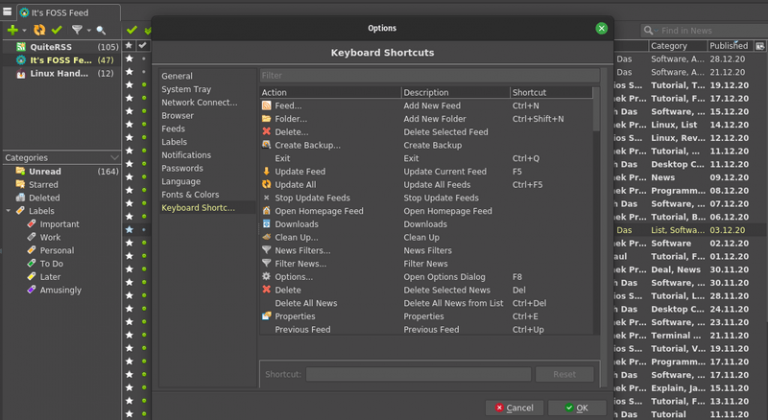The width and height of the screenshot is (768, 420).
Task: Open Passwords options page
Action: click(x=182, y=168)
